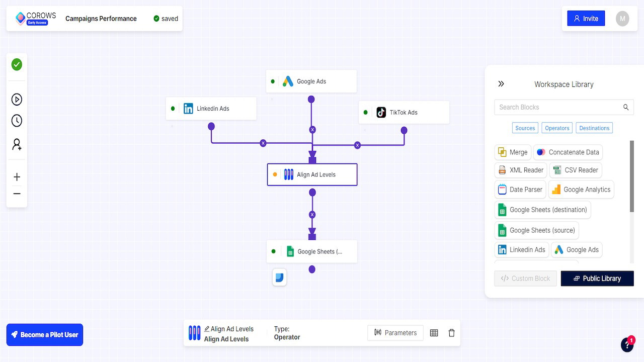The image size is (644, 362).
Task: Click the green check status icon
Action: click(17, 64)
